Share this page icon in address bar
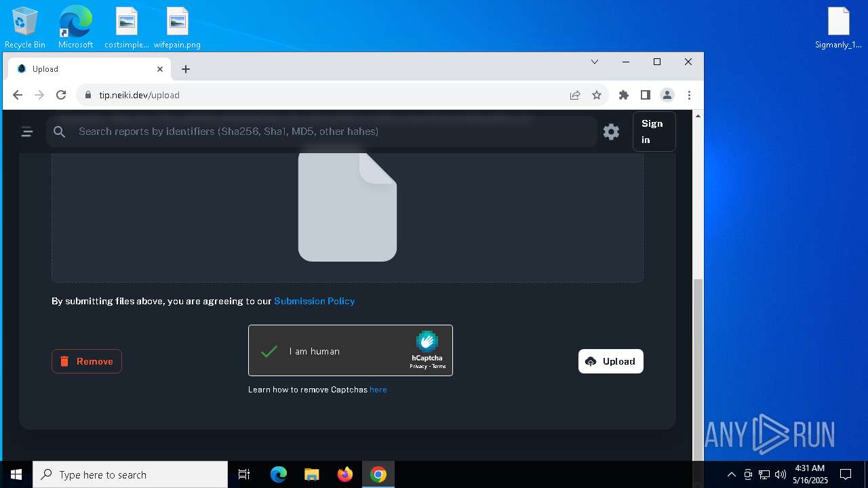This screenshot has height=488, width=868. click(x=575, y=95)
